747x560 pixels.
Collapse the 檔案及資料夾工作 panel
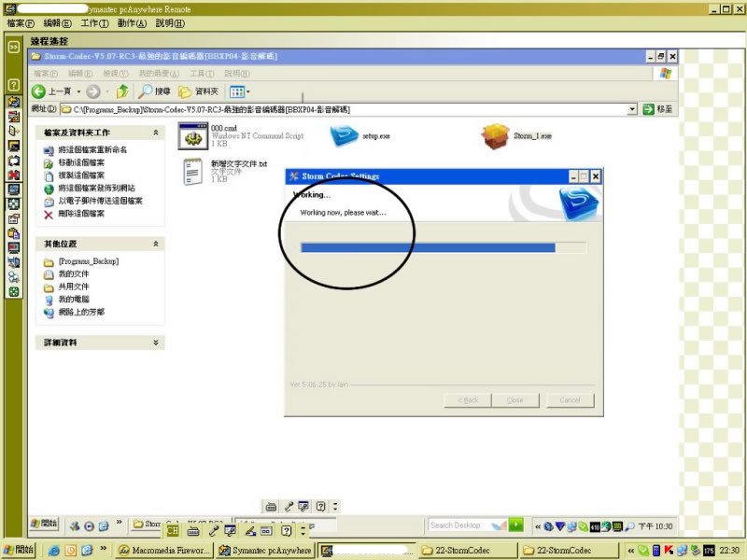click(156, 133)
